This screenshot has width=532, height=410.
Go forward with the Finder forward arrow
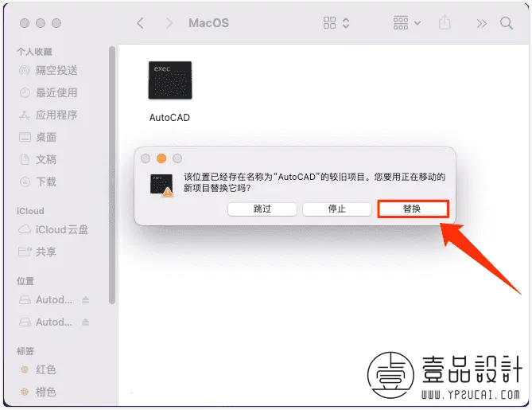(x=169, y=23)
